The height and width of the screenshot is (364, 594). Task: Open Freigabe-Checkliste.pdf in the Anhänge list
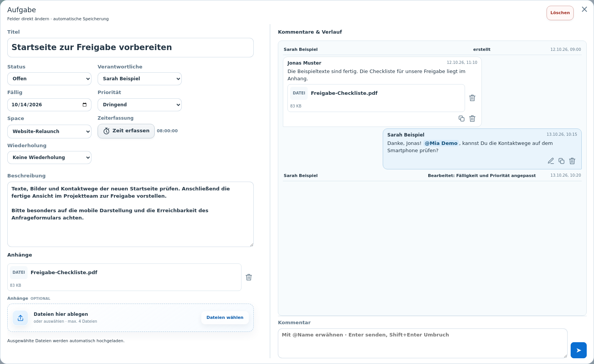pyautogui.click(x=64, y=273)
